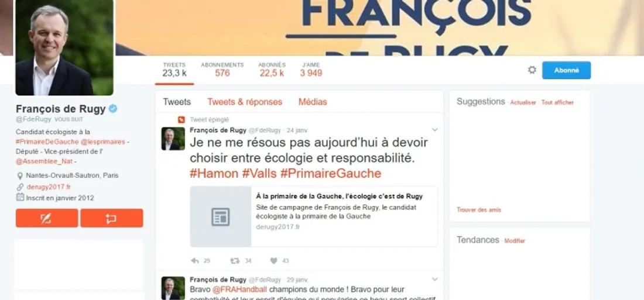Viewport: 644px width, 300px height.
Task: Click the orange compose tweet button
Action: tap(47, 218)
